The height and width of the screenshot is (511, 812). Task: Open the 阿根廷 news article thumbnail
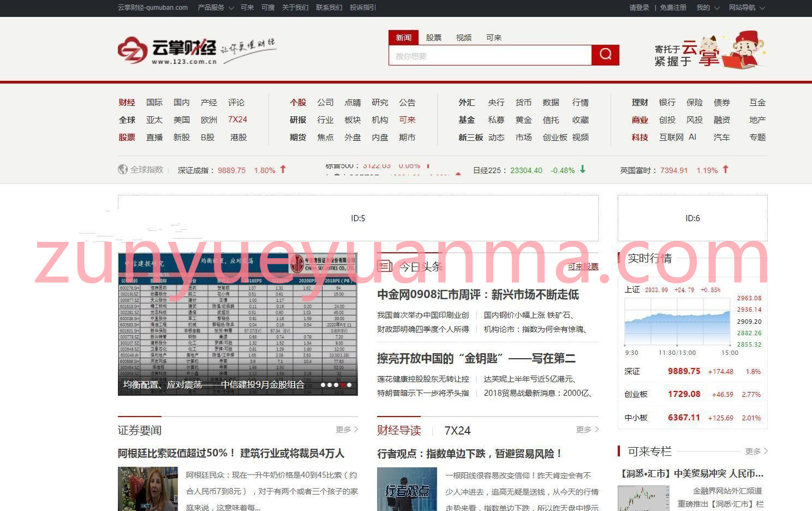tap(148, 489)
